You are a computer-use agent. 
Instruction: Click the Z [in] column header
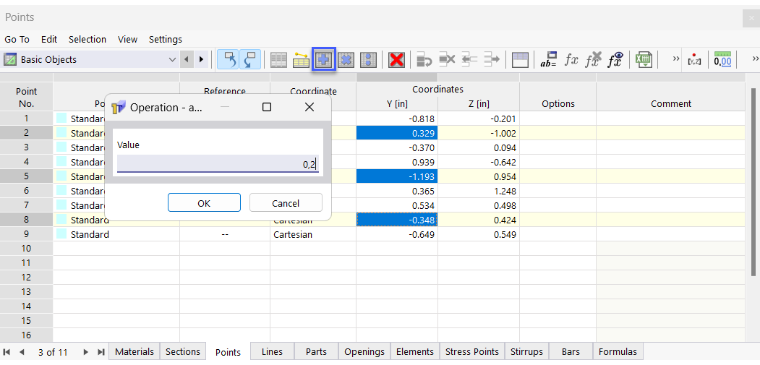click(479, 104)
